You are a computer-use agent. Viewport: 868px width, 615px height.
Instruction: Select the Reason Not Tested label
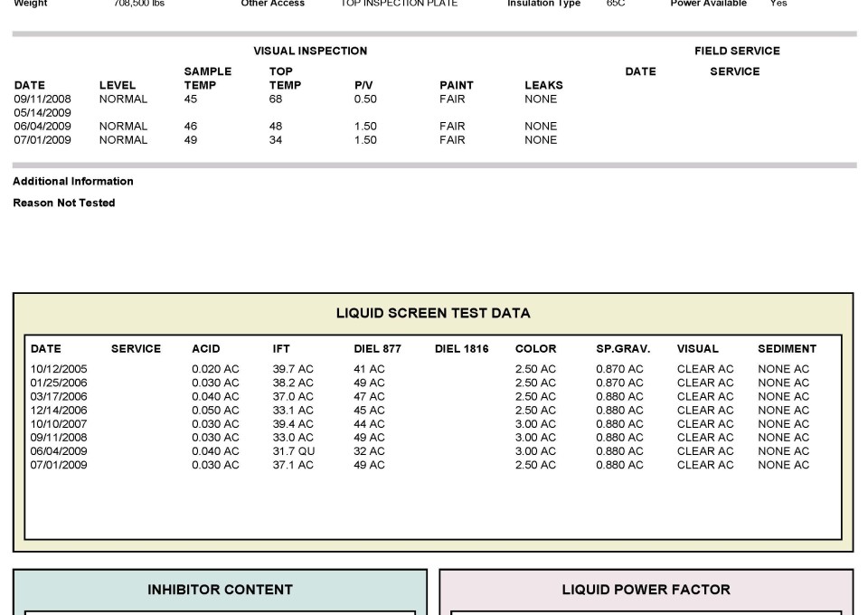(63, 203)
